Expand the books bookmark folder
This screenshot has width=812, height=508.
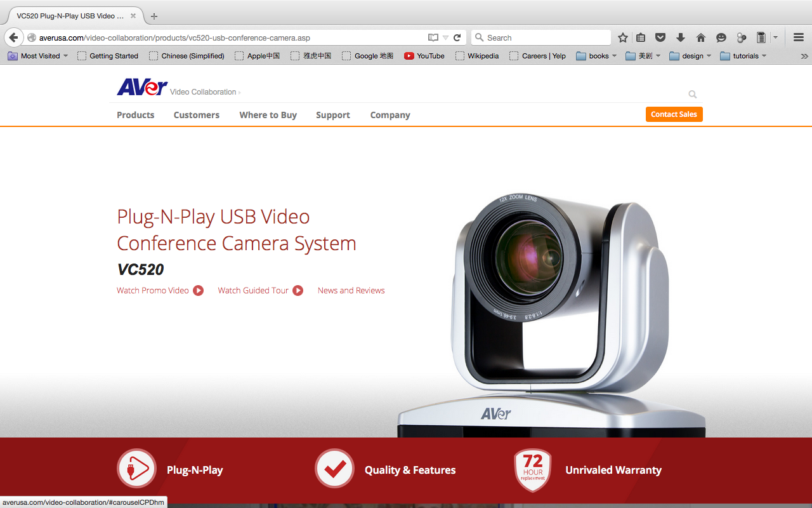click(596, 56)
